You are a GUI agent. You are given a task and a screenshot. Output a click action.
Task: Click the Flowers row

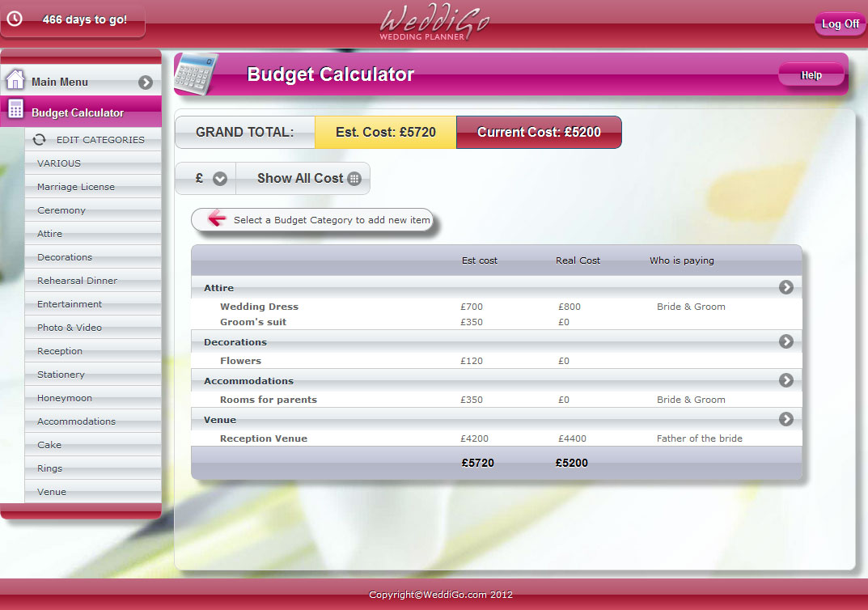(497, 360)
